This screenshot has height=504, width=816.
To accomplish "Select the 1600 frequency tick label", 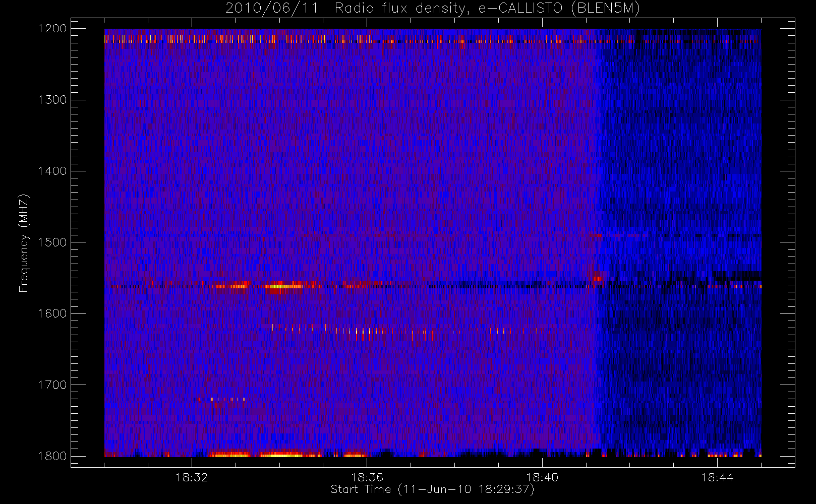I will click(52, 313).
